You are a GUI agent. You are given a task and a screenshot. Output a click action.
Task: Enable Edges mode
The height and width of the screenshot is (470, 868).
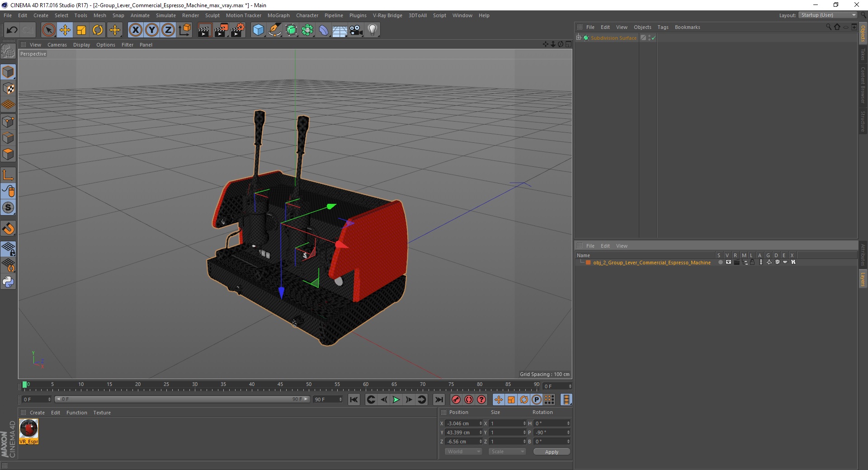point(8,138)
